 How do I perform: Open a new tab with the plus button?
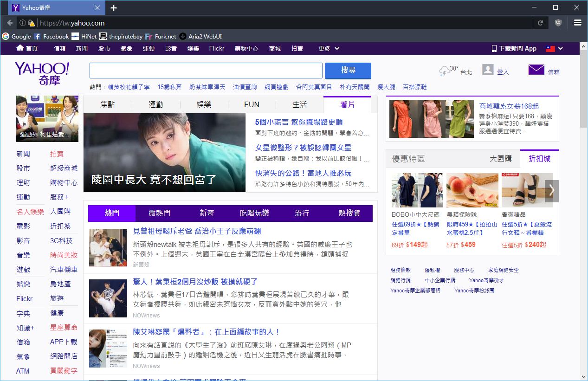[114, 8]
